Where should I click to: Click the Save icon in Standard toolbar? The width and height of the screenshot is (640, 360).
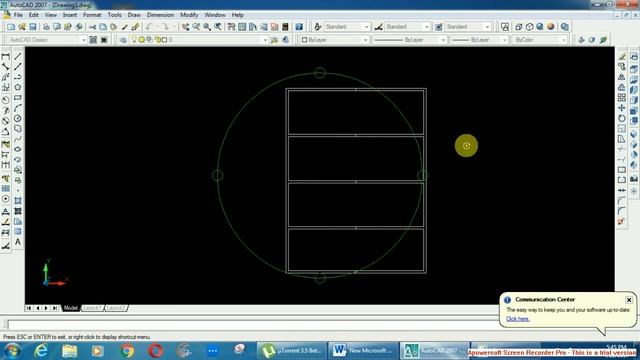pos(33,27)
